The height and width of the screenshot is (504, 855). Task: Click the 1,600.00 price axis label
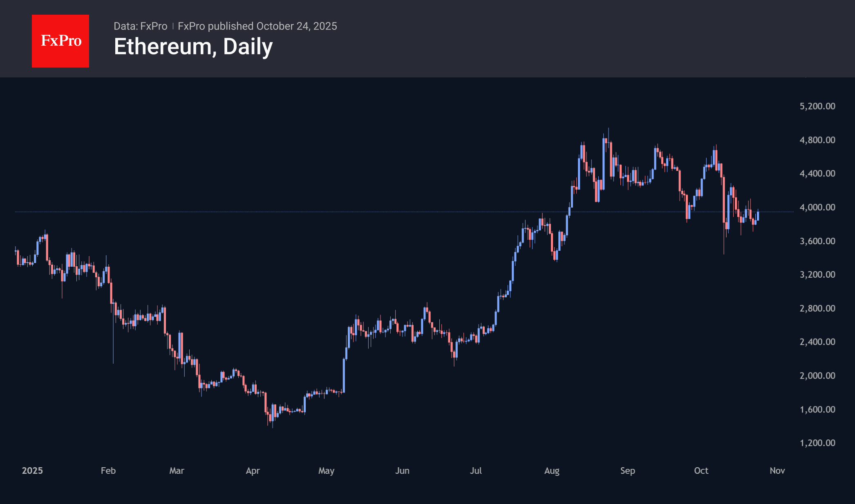817,409
